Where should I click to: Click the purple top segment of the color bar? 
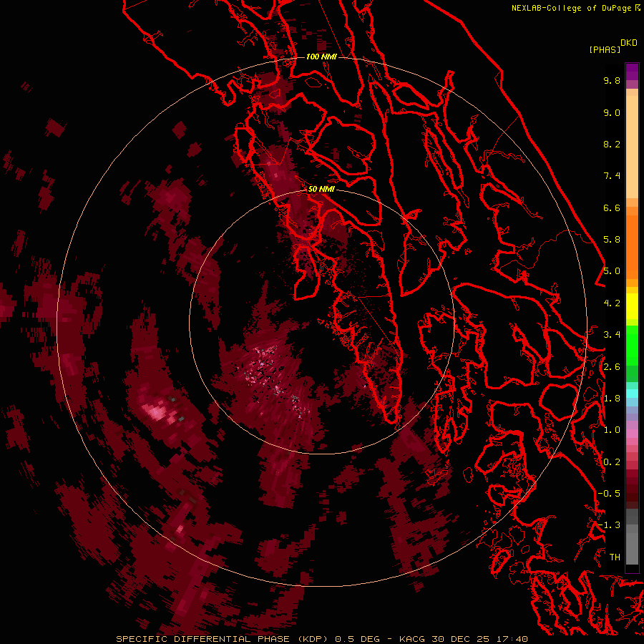tap(632, 72)
